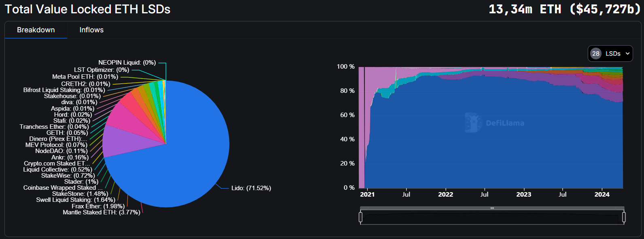Screen dimensions: 644x239
Task: Click the 2023 label on the time axis
Action: (524, 195)
